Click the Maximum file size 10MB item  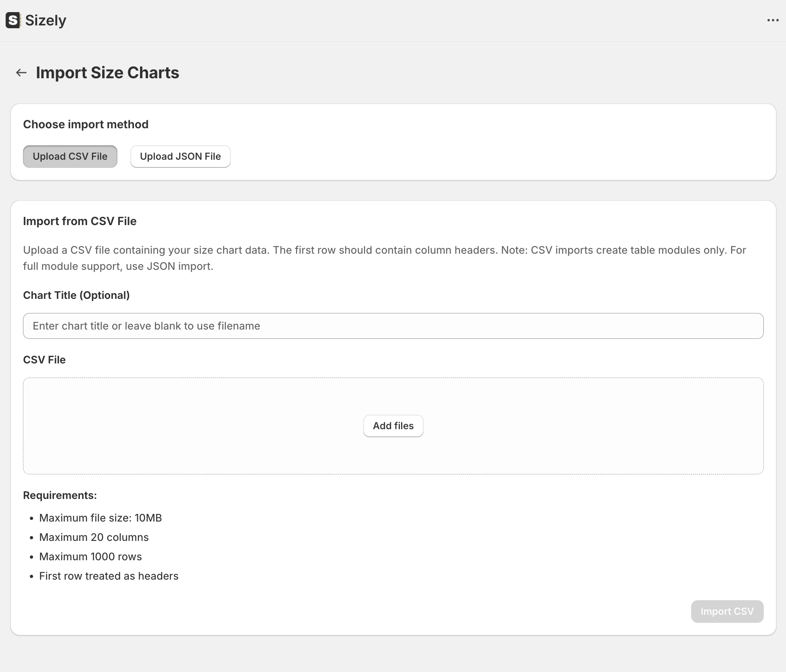tap(100, 518)
